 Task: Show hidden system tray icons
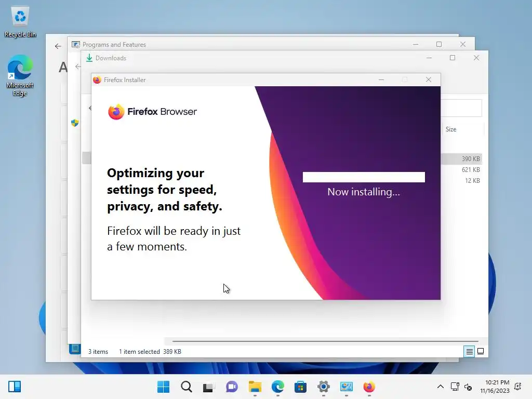click(x=441, y=387)
